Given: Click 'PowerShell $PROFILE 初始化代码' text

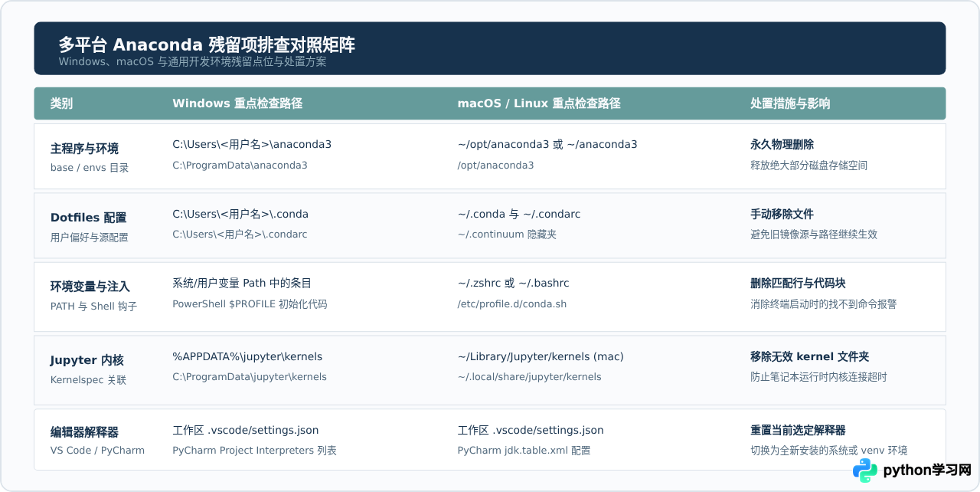Looking at the screenshot, I should [250, 303].
